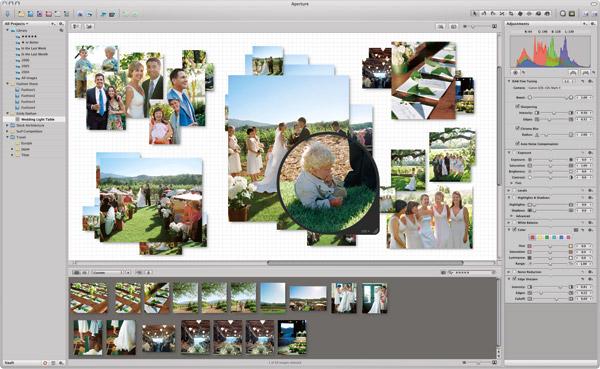Image resolution: width=600 pixels, height=369 pixels.
Task: Click the browser star-rating search field
Action: coord(472,273)
